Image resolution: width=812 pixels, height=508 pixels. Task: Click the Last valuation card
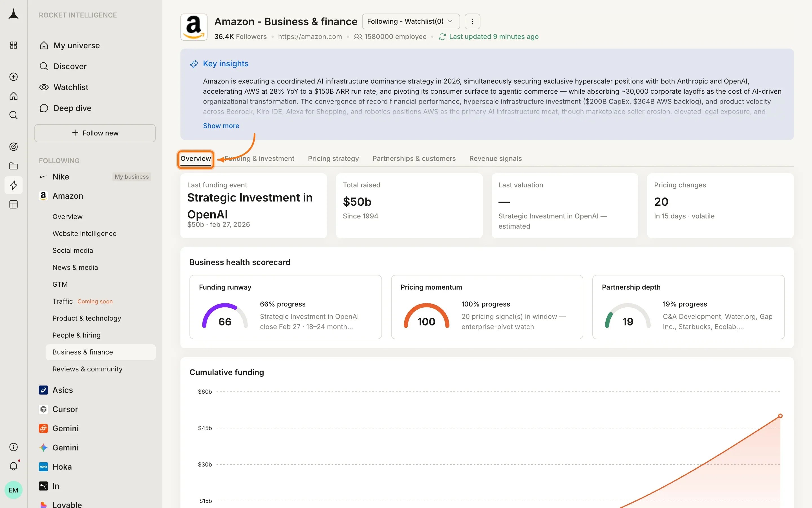(565, 206)
